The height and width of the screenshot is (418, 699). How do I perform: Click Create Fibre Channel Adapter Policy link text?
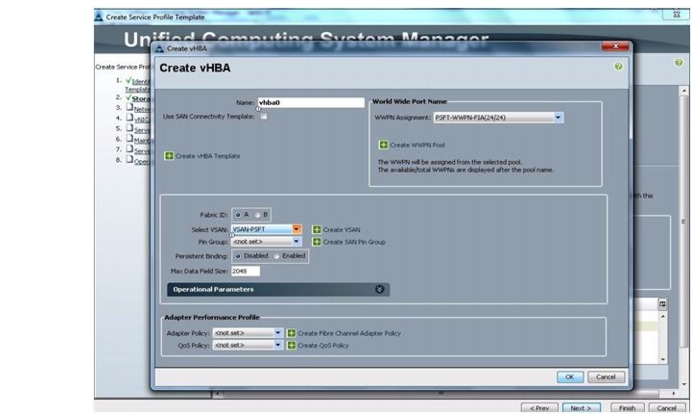[x=349, y=333]
